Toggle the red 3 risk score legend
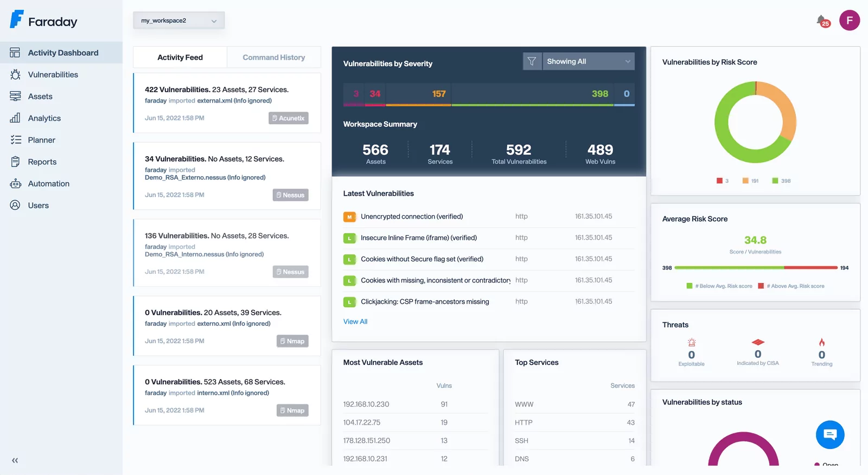 (723, 181)
